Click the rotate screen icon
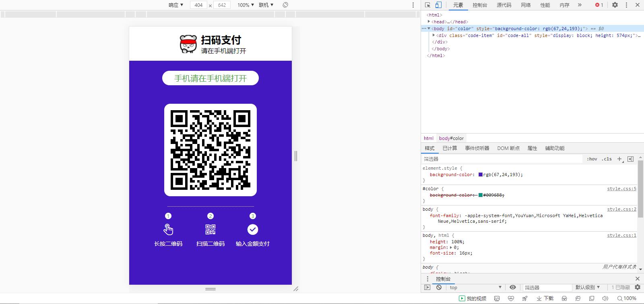Image resolution: width=644 pixels, height=304 pixels. coord(285,5)
